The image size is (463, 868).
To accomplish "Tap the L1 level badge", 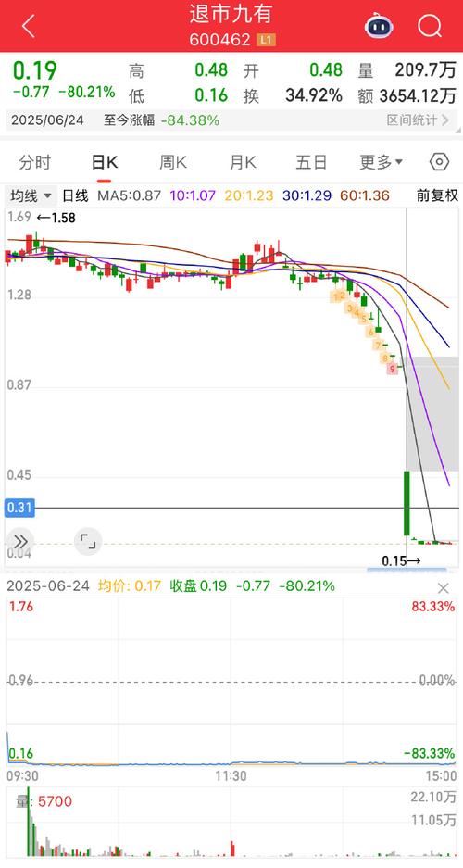I will [x=267, y=40].
